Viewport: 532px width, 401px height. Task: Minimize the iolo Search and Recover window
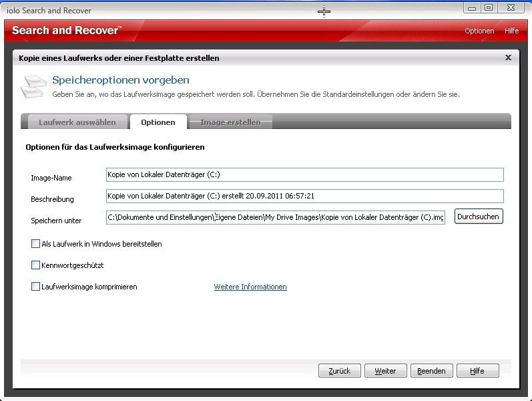[472, 8]
